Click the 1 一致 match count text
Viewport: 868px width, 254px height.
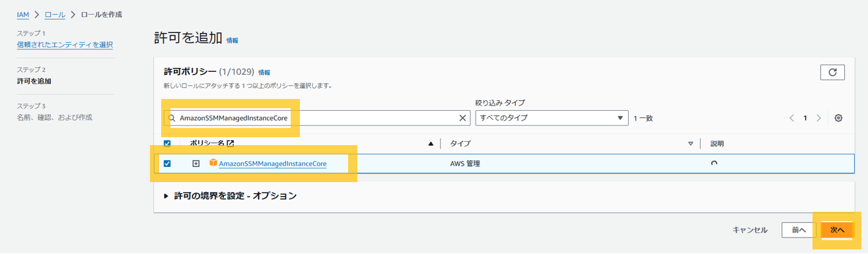click(643, 118)
